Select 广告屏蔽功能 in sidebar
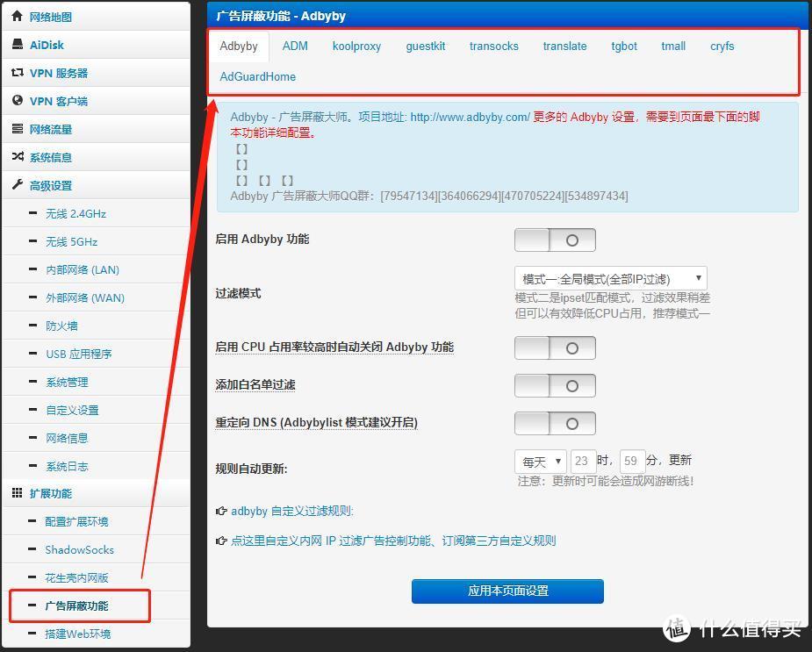The image size is (812, 652). point(76,605)
